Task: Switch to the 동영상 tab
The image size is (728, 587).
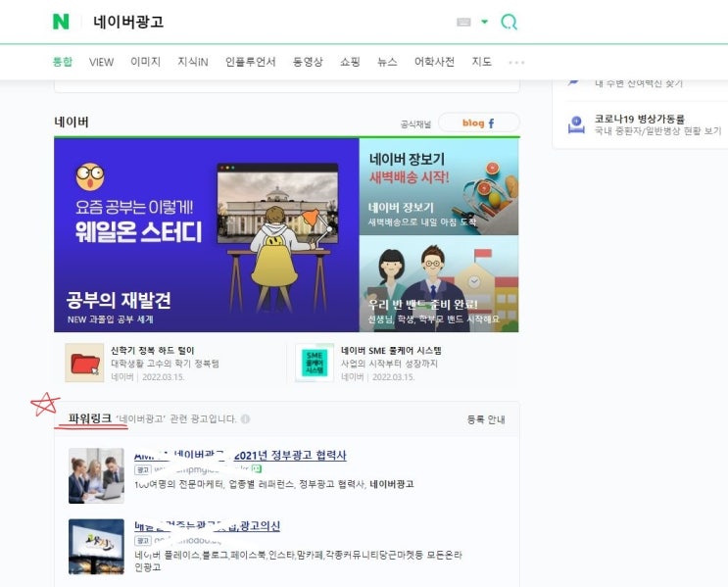Action: [x=308, y=62]
